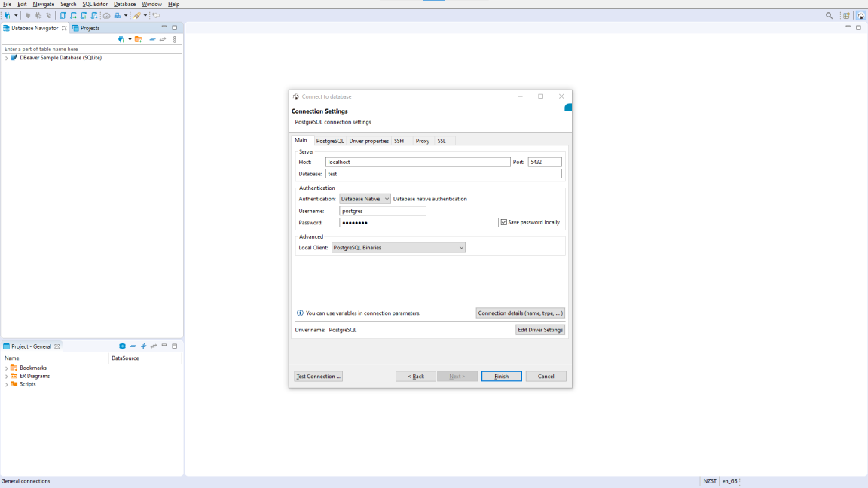
Task: Click the Recent SQL script icon with green arrow
Action: [73, 16]
